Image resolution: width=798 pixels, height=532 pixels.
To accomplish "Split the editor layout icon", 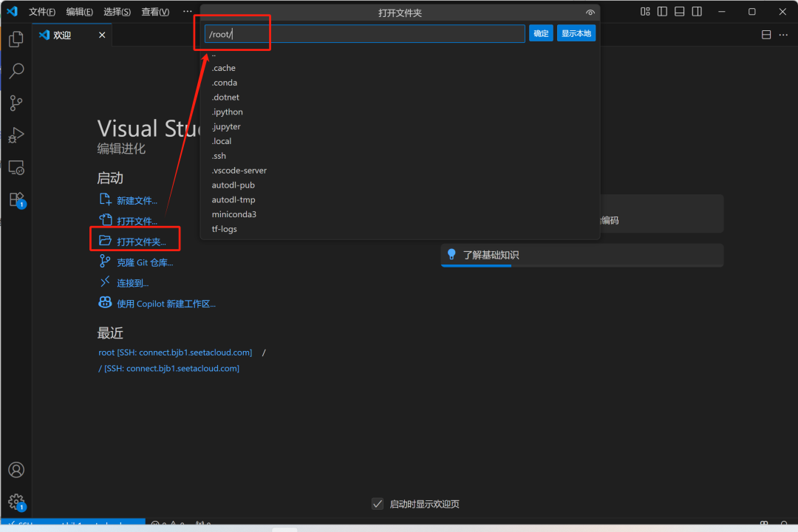I will click(766, 35).
